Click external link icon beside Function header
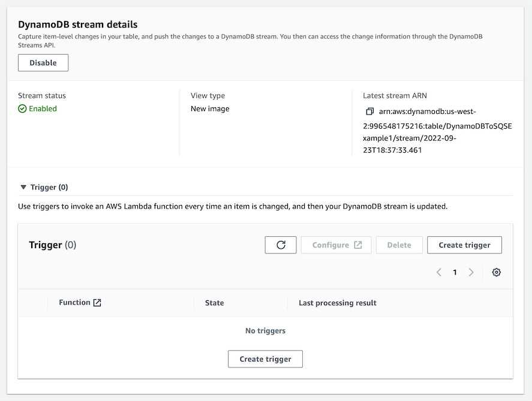Image resolution: width=532 pixels, height=401 pixels. tap(97, 303)
